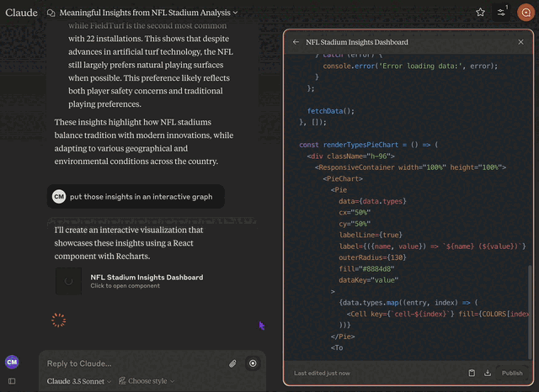Click the 'dataKey="value"' code line
The width and height of the screenshot is (539, 392).
click(369, 280)
